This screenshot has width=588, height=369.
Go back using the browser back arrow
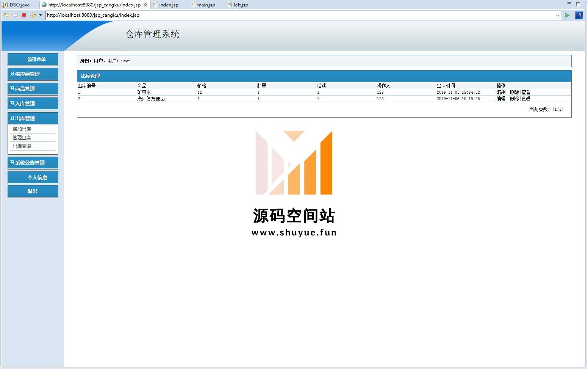[x=6, y=15]
